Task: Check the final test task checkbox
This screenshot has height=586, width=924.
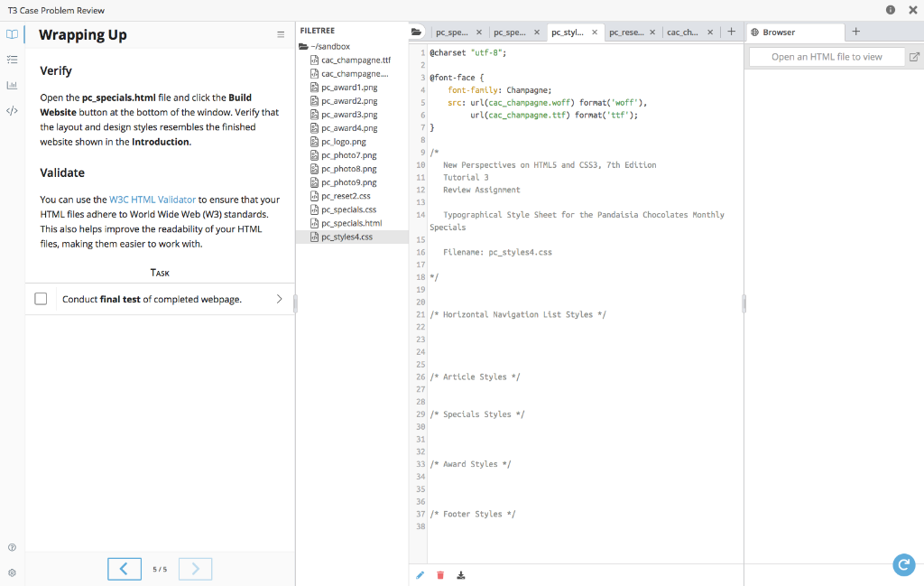Action: [x=41, y=299]
